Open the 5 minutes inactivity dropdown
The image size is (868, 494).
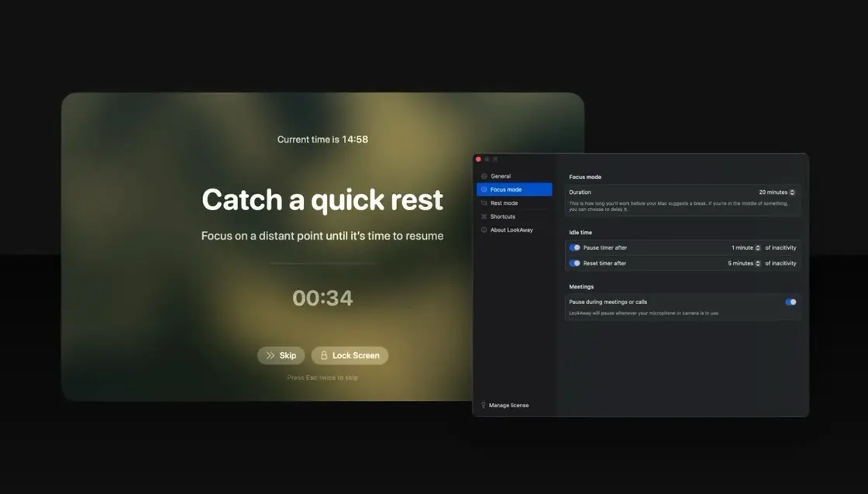tap(744, 263)
